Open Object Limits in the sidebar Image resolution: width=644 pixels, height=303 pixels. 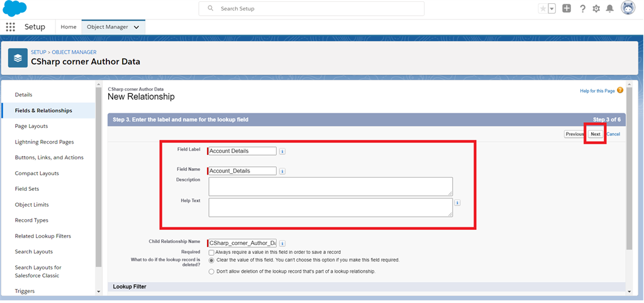31,204
